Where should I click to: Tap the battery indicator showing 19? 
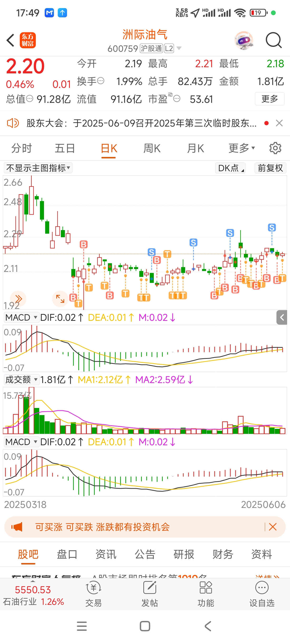(x=259, y=13)
